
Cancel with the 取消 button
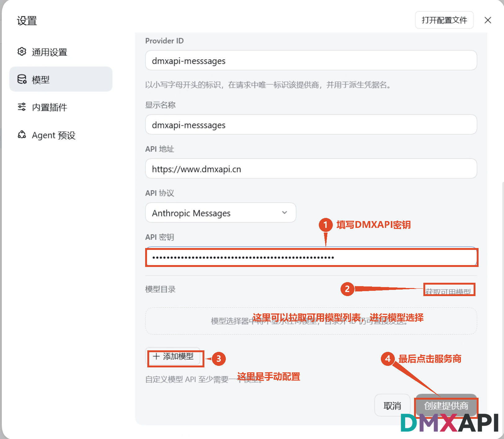[x=392, y=406]
